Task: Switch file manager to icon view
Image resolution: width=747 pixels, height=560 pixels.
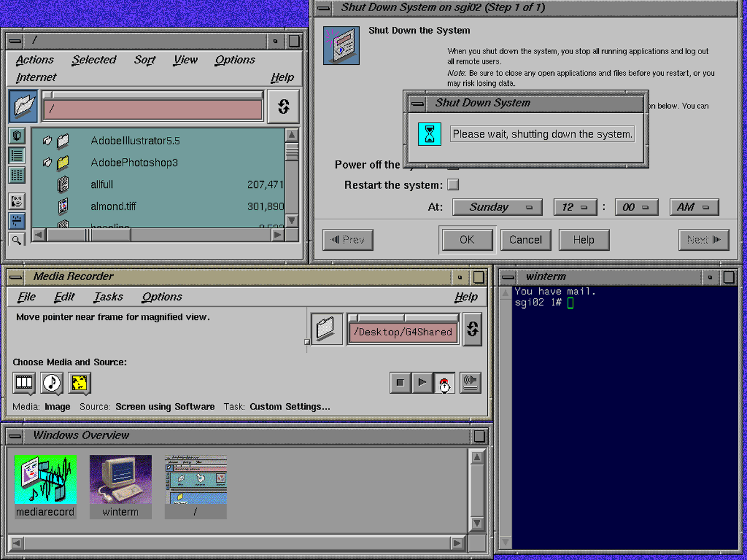Action: point(17,136)
